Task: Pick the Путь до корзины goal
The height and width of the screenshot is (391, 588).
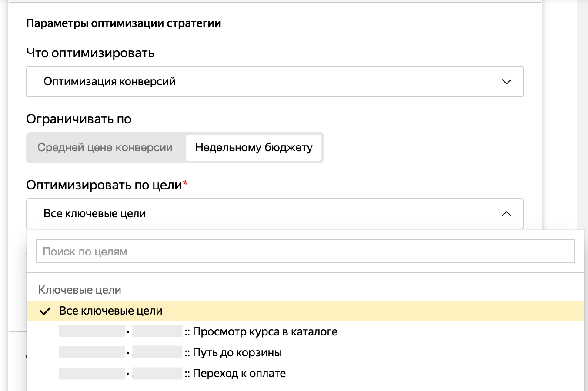Action: click(x=237, y=353)
